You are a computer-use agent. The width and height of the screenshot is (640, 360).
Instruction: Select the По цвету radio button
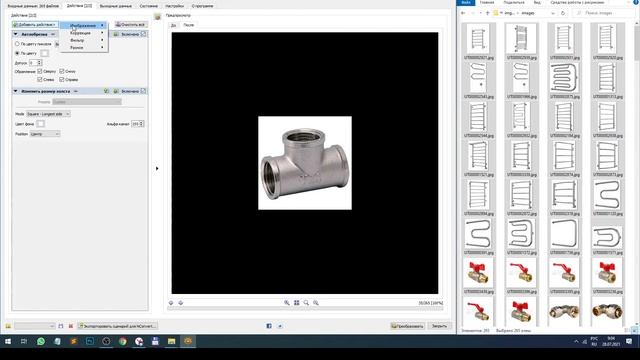tap(17, 53)
